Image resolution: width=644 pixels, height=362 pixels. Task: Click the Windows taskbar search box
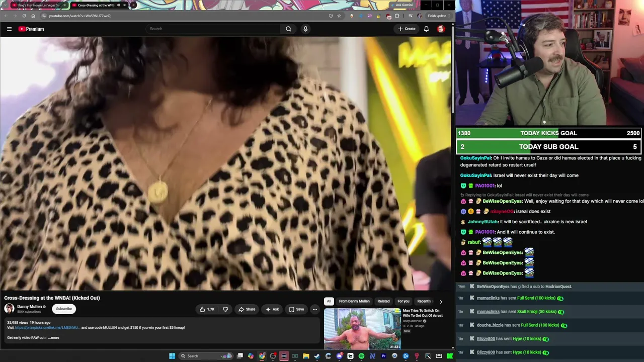[x=205, y=356]
